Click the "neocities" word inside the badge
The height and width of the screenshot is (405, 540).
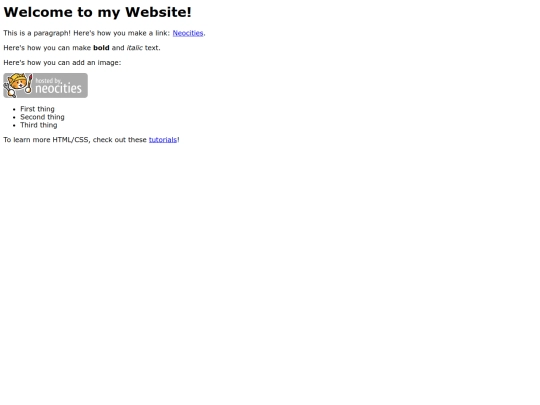pyautogui.click(x=58, y=89)
